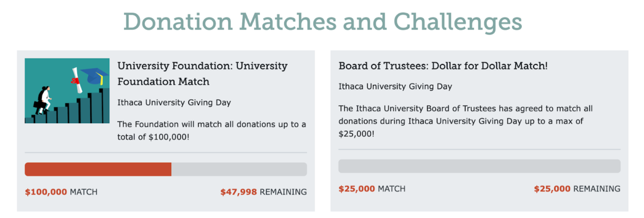This screenshot has width=644, height=218.
Task: Click the figure climbing stairs with briefcase
Action: [44, 100]
